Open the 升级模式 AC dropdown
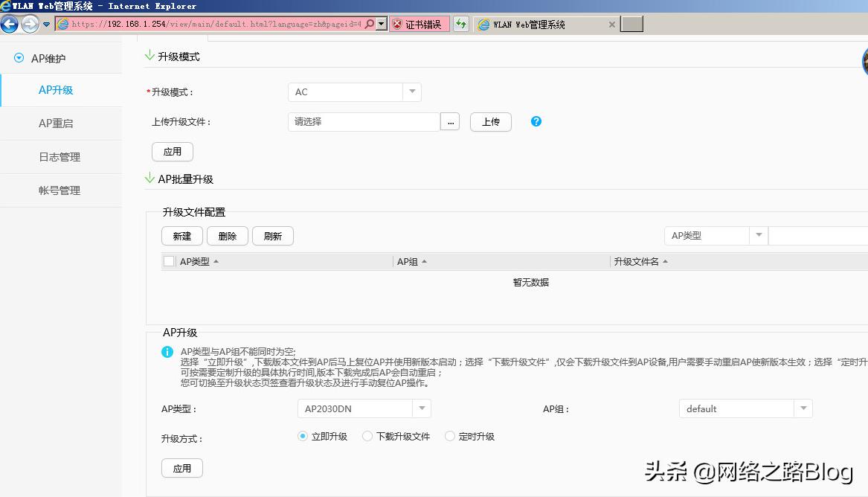Screen dimensions: 868x497 coord(411,91)
